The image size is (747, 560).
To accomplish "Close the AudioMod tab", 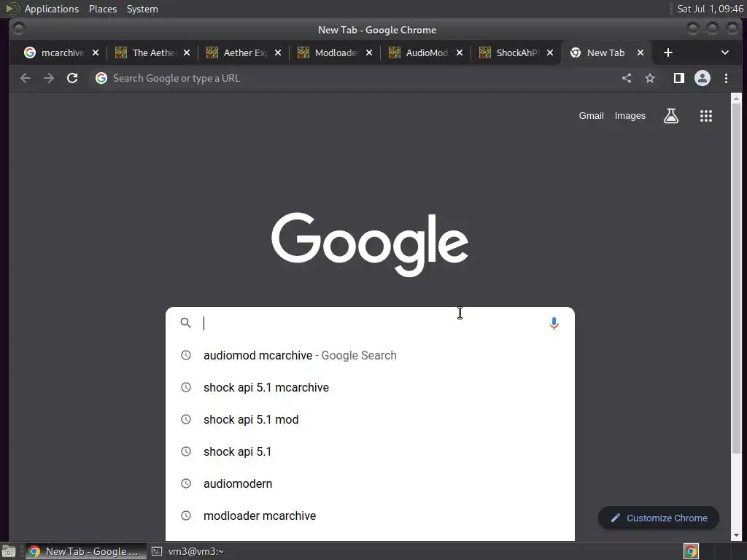I will click(x=460, y=52).
